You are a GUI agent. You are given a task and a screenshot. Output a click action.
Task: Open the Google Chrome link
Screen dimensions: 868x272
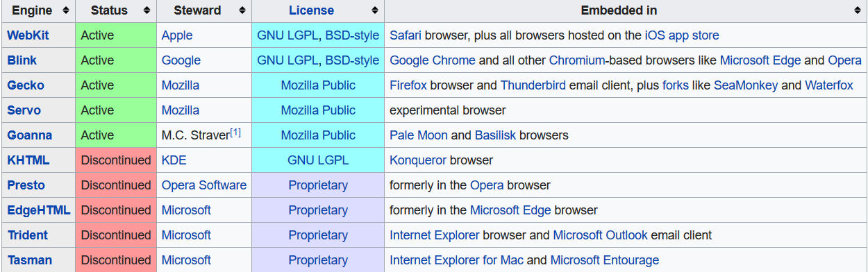pyautogui.click(x=433, y=60)
